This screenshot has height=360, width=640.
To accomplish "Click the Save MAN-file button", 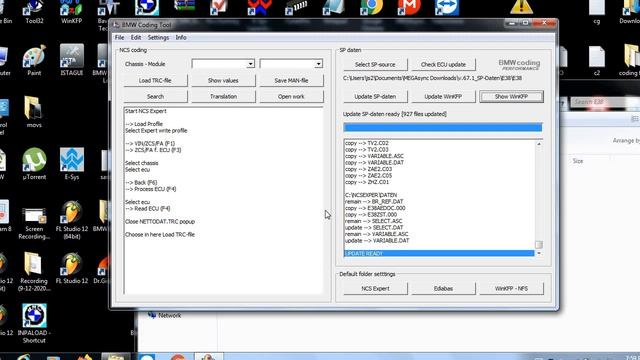I will (x=291, y=80).
